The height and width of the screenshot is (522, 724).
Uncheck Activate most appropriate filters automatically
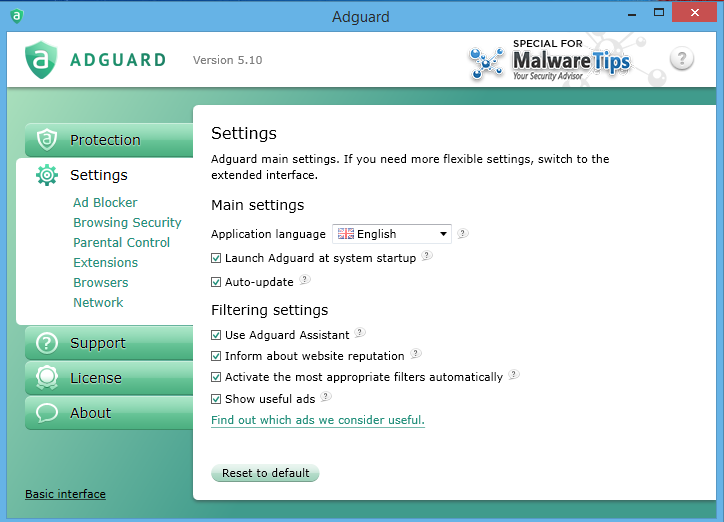coord(216,377)
